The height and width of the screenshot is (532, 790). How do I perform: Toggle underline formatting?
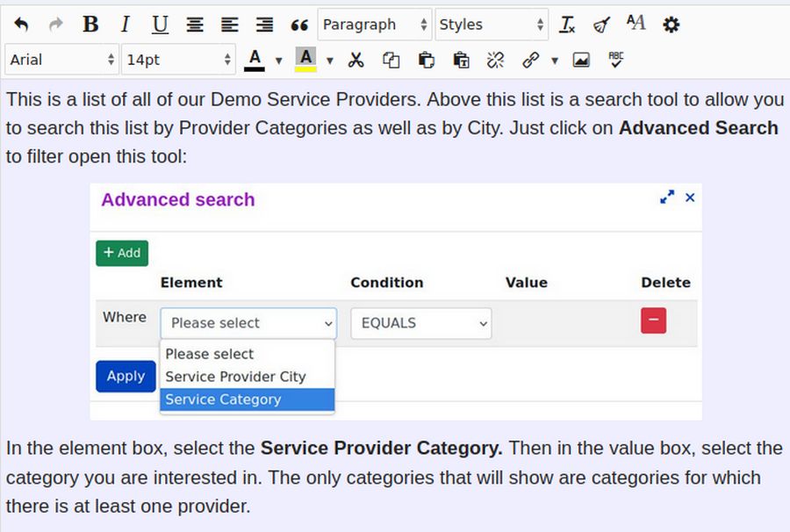tap(160, 25)
